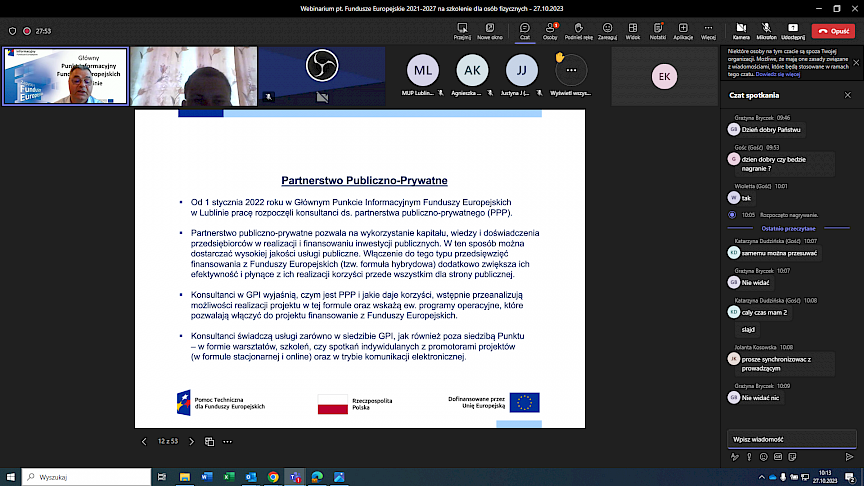Viewport: 864px width, 486px height.
Task: Open Word from the taskbar
Action: pyautogui.click(x=207, y=477)
